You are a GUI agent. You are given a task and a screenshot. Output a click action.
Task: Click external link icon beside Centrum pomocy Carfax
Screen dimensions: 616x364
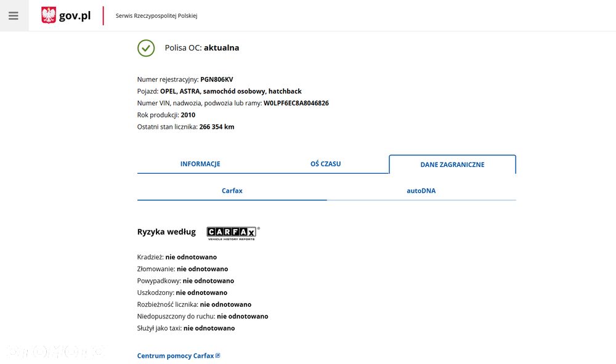[x=218, y=355]
